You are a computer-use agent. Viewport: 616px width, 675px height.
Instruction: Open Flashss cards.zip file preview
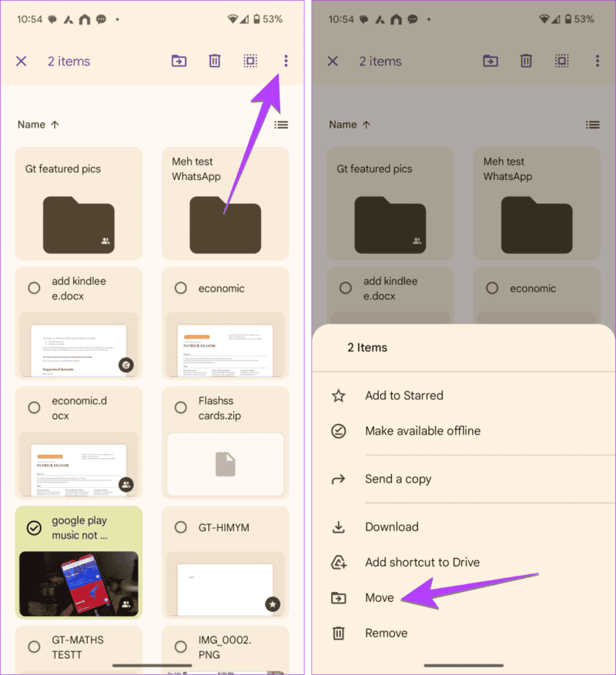coord(226,464)
